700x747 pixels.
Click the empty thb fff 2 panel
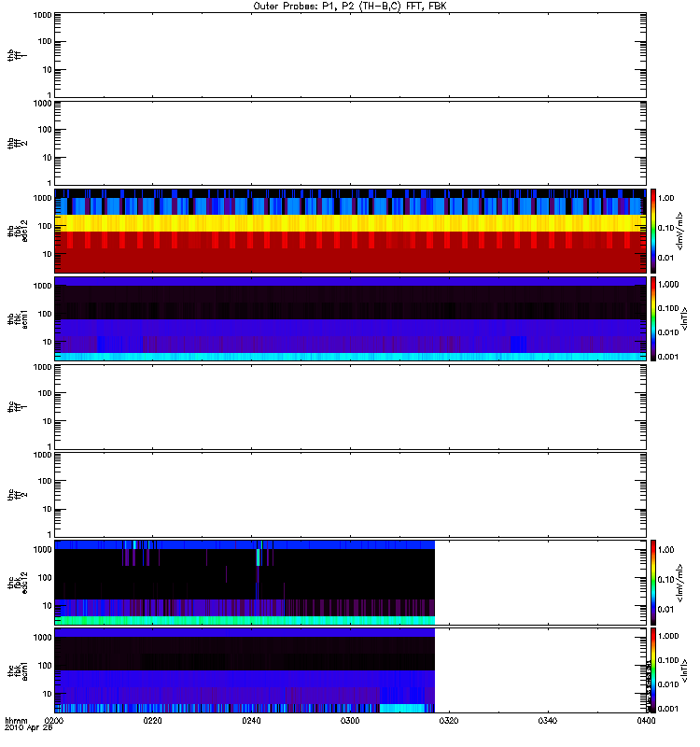pyautogui.click(x=350, y=144)
